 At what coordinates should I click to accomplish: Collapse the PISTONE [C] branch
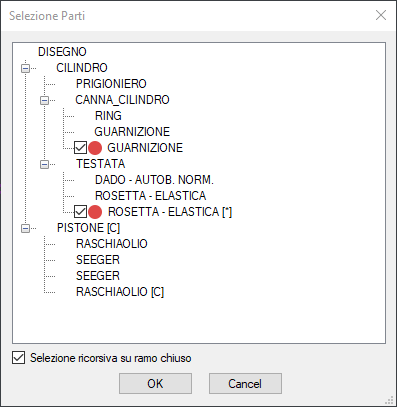point(25,228)
